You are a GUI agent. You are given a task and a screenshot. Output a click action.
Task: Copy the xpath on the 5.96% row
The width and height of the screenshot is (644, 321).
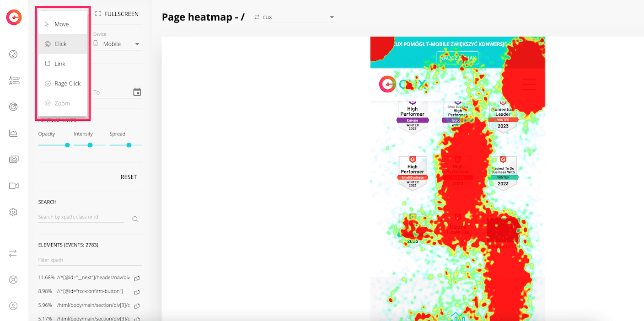pos(137,305)
